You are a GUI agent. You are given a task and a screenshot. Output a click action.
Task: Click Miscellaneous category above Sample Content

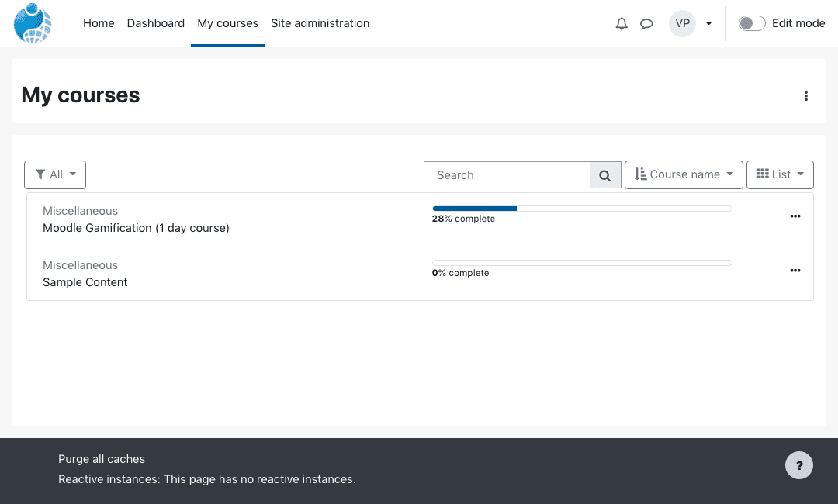coord(80,265)
